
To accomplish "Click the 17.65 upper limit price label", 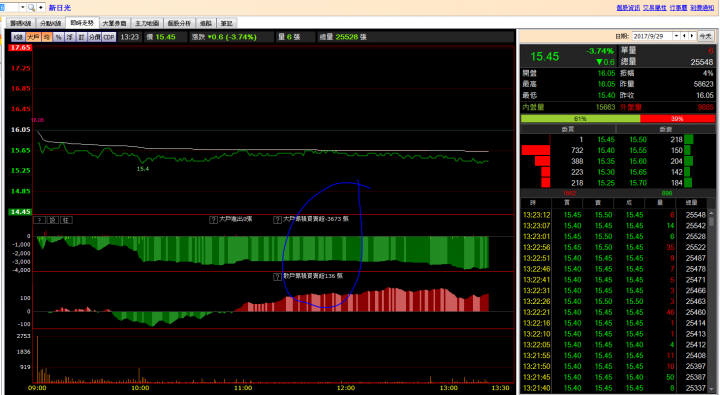I will pos(21,48).
